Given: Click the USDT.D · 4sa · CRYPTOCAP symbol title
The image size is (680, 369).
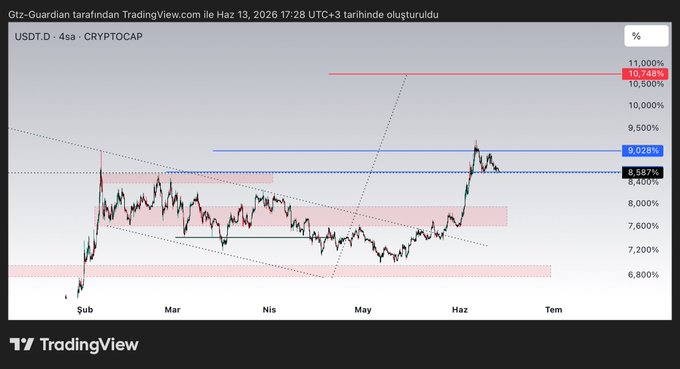Looking at the screenshot, I should tap(78, 37).
